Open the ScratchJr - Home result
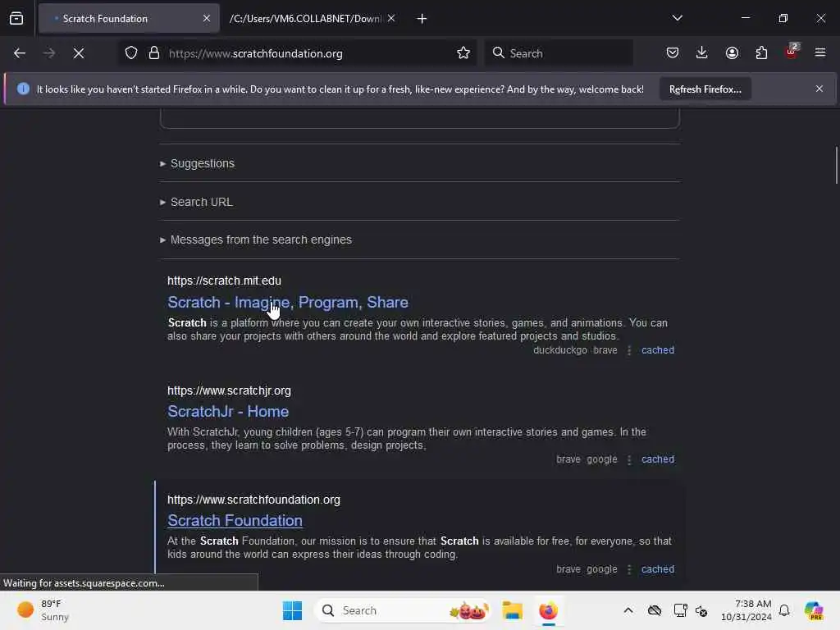This screenshot has height=630, width=840. [x=228, y=412]
